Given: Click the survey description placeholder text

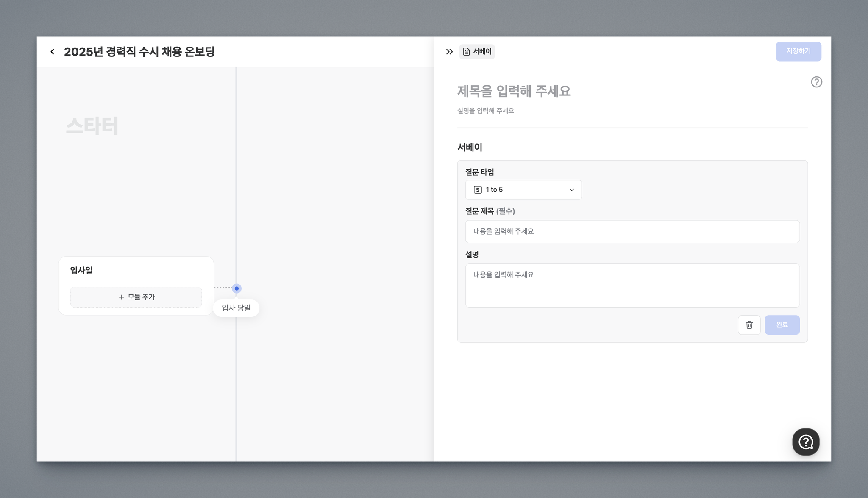Looking at the screenshot, I should [485, 111].
